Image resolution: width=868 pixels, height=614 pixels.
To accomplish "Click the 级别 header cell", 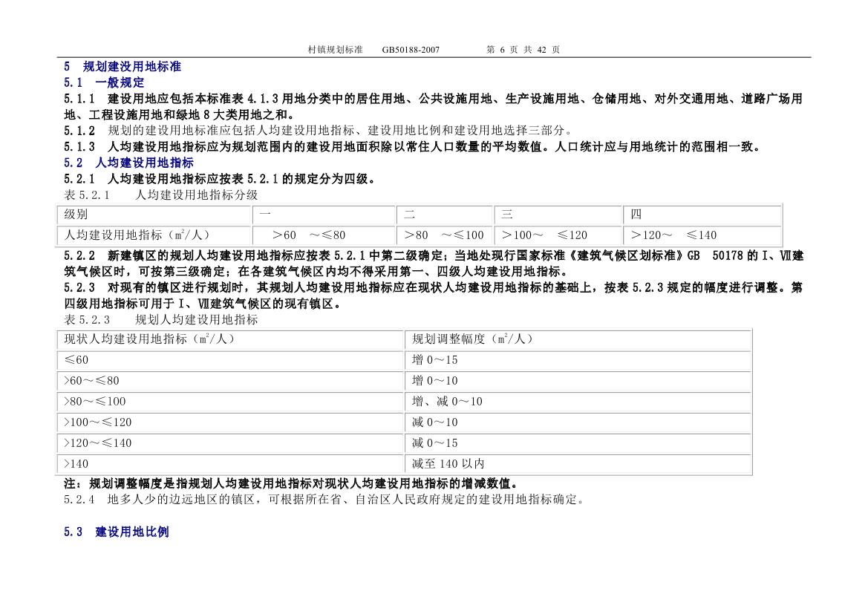I will point(154,215).
